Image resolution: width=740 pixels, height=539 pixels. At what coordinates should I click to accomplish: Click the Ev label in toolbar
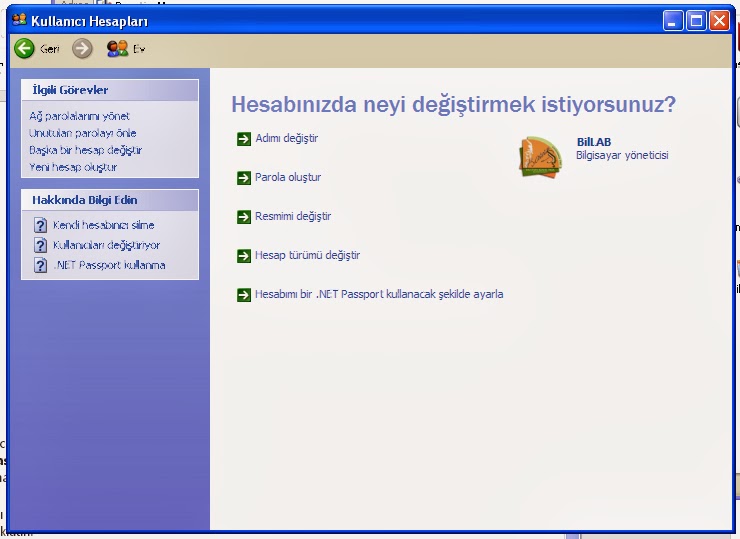pos(139,49)
